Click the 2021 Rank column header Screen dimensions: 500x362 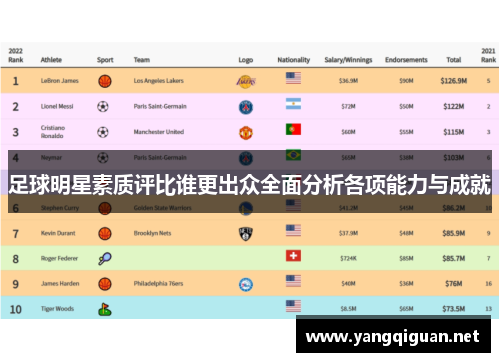tap(488, 56)
